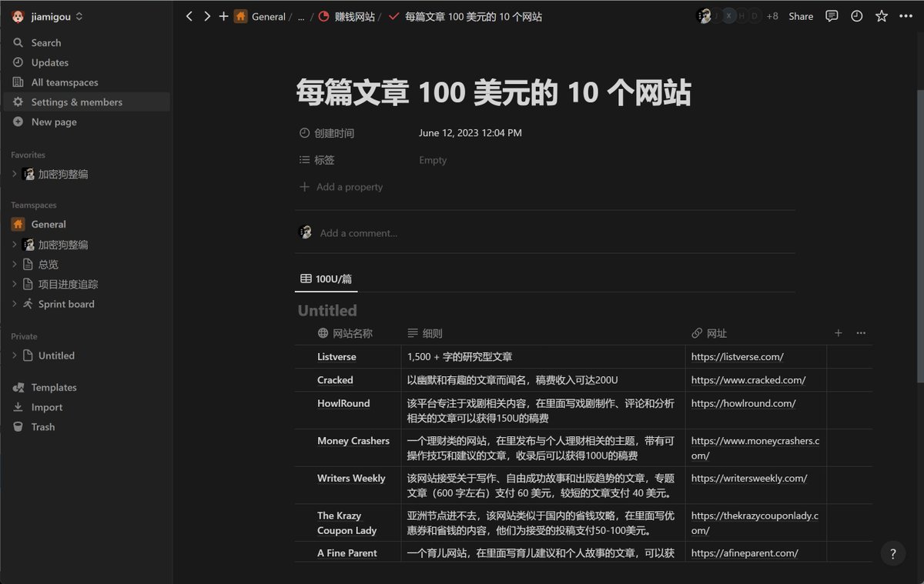Click the Untitled database title

pyautogui.click(x=327, y=311)
